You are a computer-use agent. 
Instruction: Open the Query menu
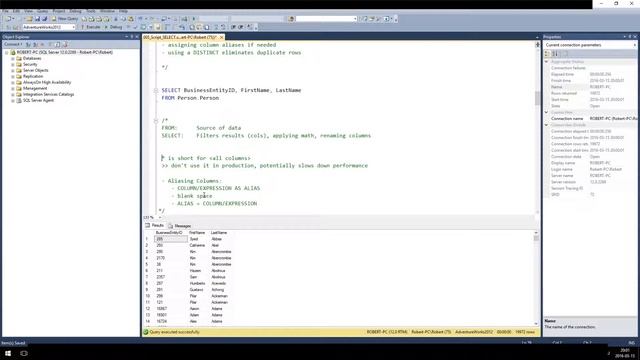point(42,11)
